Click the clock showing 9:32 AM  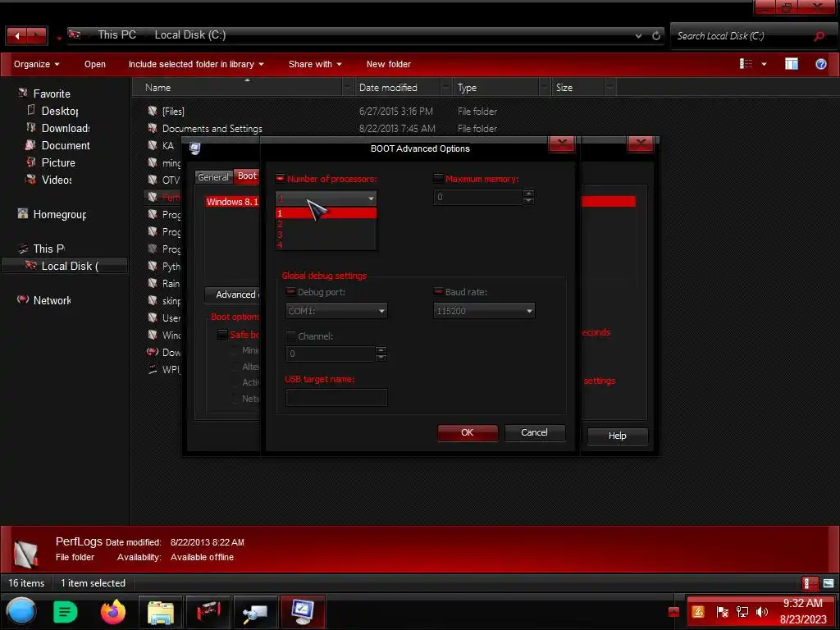click(x=802, y=603)
